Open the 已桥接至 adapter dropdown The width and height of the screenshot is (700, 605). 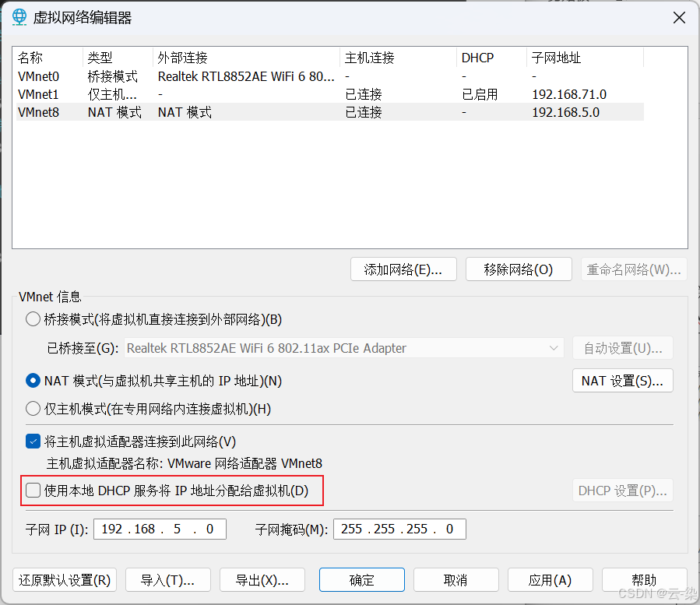343,348
